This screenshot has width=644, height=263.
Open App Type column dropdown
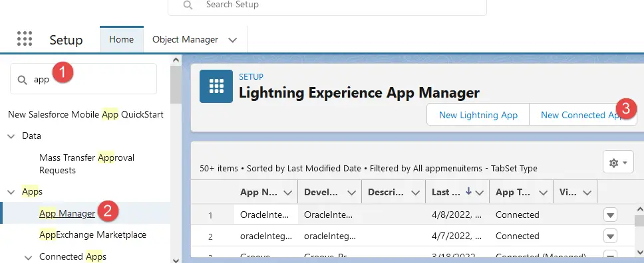click(x=543, y=193)
